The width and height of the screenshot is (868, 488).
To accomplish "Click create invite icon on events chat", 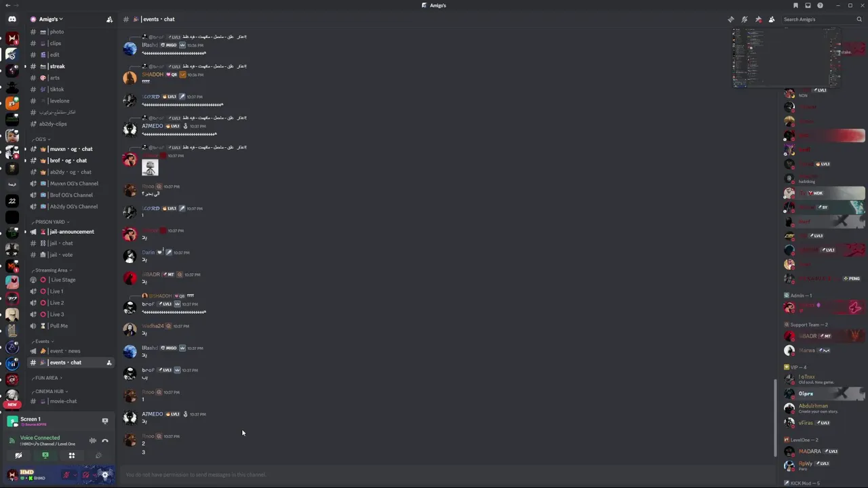I will (x=108, y=363).
